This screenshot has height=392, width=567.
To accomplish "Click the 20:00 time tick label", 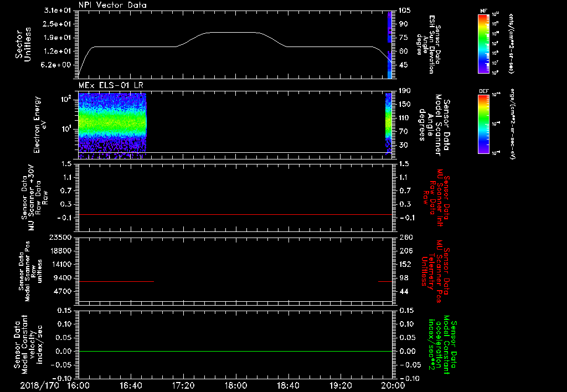I will (x=393, y=385).
